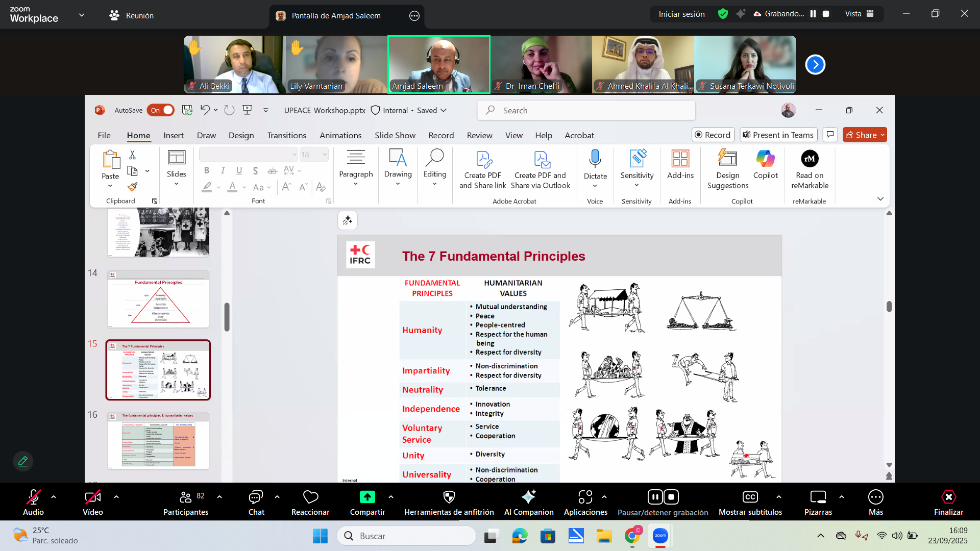Open the Dictate microphone tool
This screenshot has width=980, height=551.
coord(595,159)
